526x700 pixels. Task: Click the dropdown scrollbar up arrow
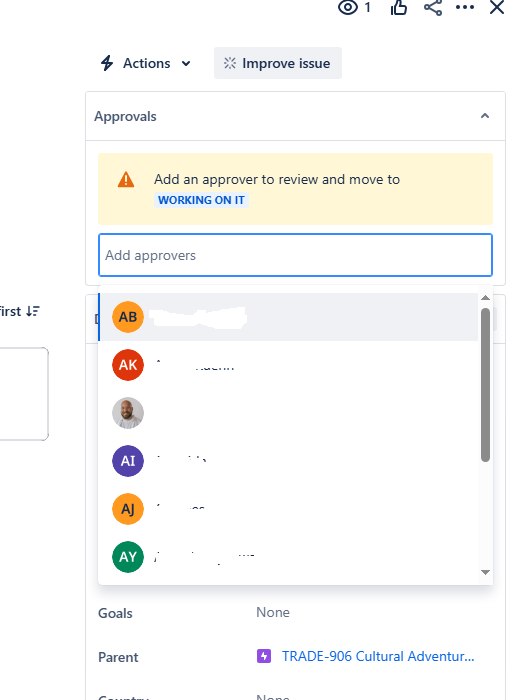[485, 298]
